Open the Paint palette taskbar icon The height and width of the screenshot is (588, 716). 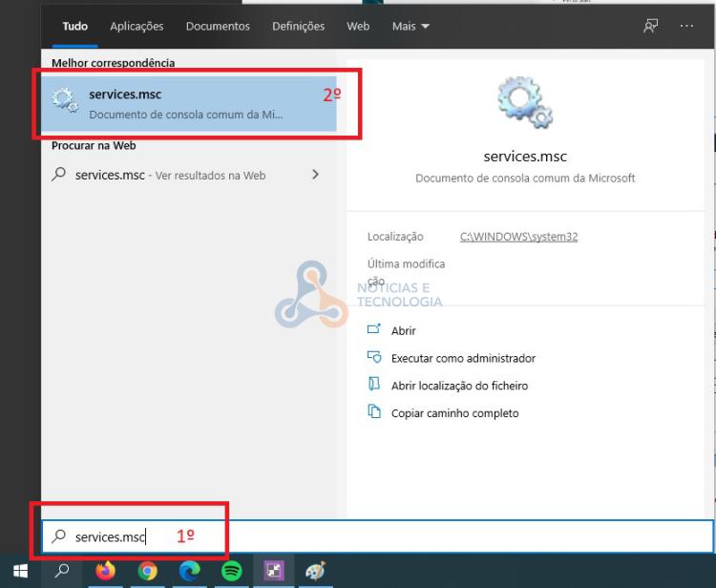[316, 571]
